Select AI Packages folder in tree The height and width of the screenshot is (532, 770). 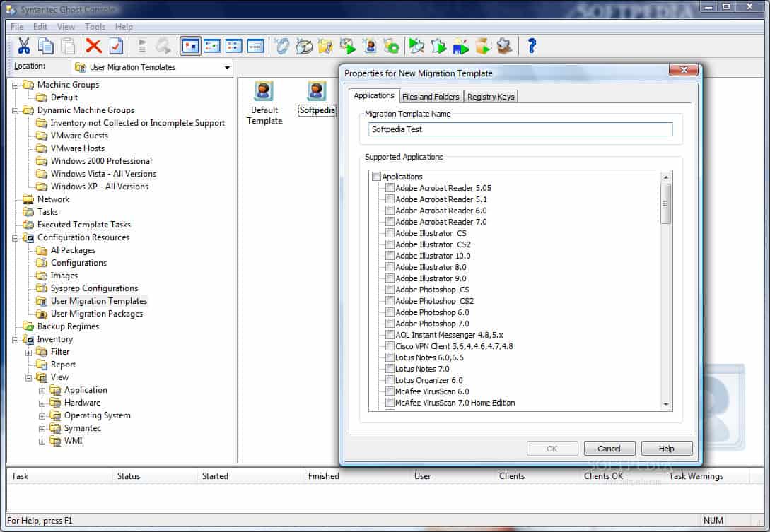pos(73,250)
